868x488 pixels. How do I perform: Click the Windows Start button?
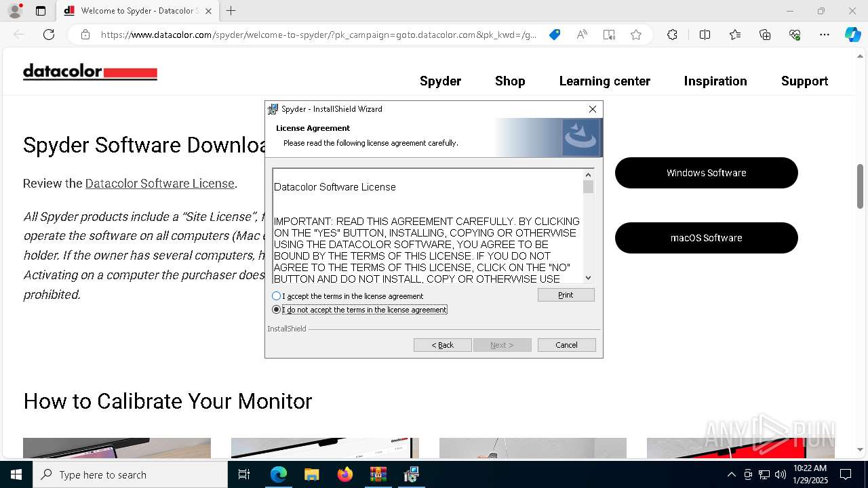coord(16,474)
